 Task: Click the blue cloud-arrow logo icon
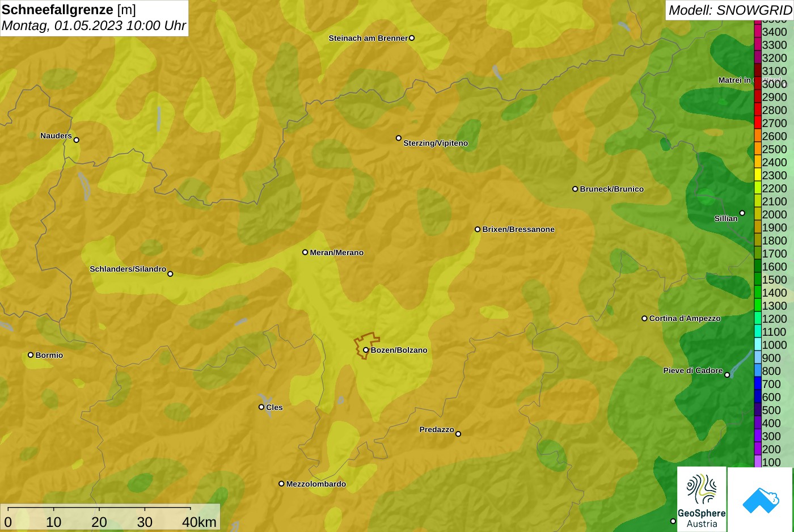point(761,500)
